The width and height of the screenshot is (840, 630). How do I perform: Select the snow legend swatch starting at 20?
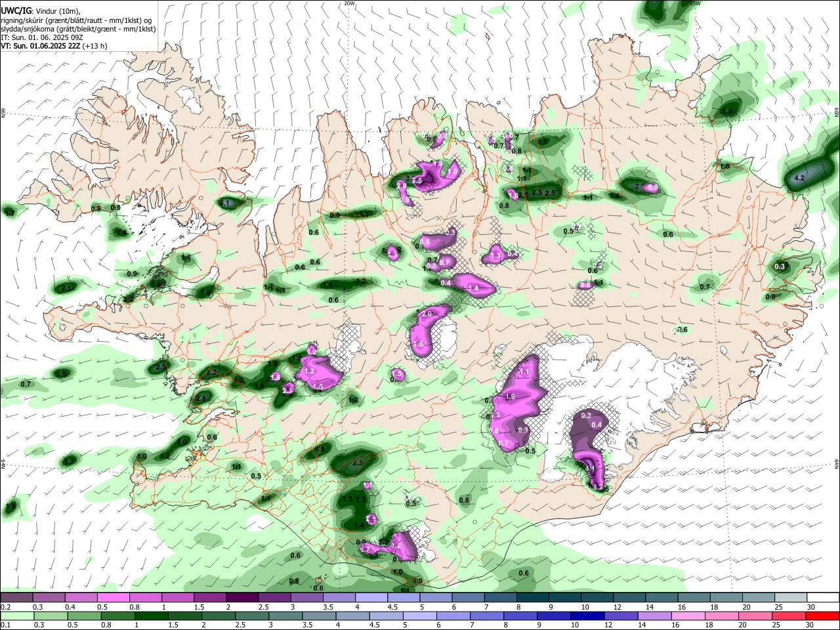tap(759, 598)
